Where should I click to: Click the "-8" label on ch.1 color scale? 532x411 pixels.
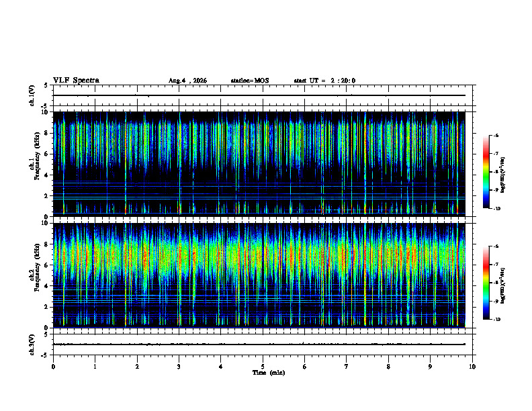point(496,172)
